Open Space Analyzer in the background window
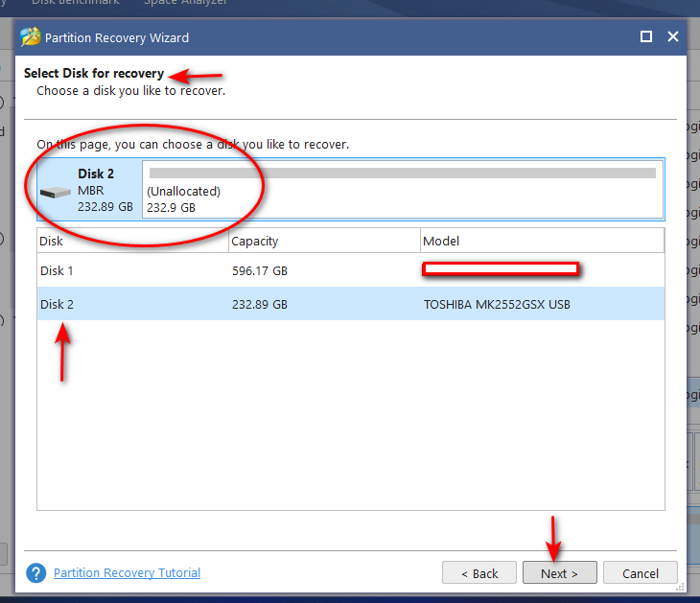The height and width of the screenshot is (603, 700). tap(185, 2)
